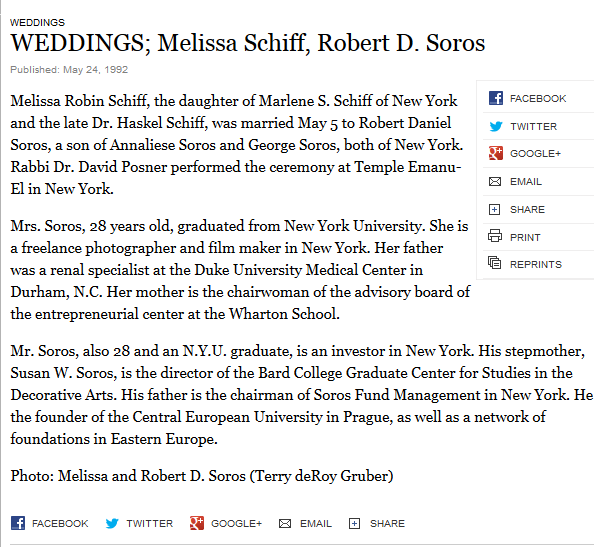Click the bottom Google+ icon
This screenshot has width=594, height=547.
[197, 523]
